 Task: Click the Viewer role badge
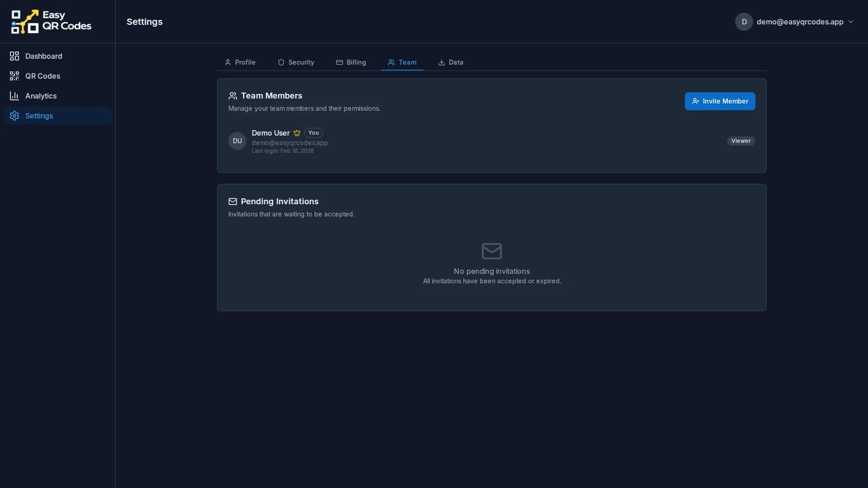741,141
